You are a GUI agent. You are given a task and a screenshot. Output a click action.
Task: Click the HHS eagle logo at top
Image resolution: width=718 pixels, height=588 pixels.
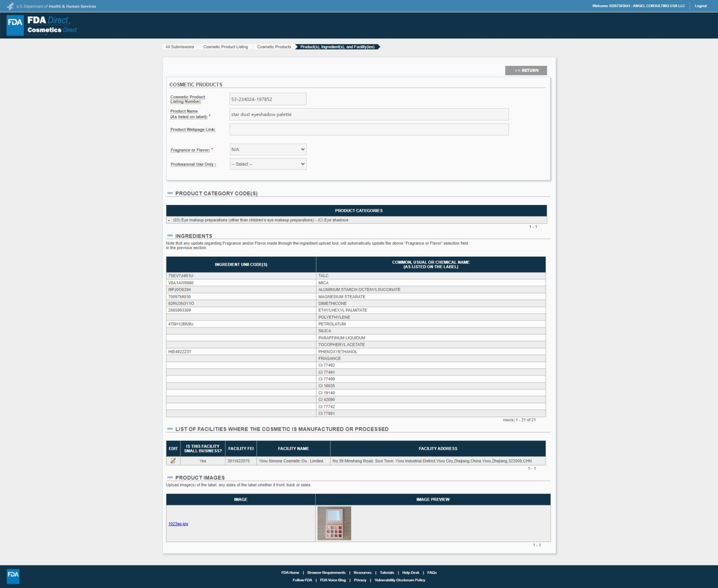[10, 6]
